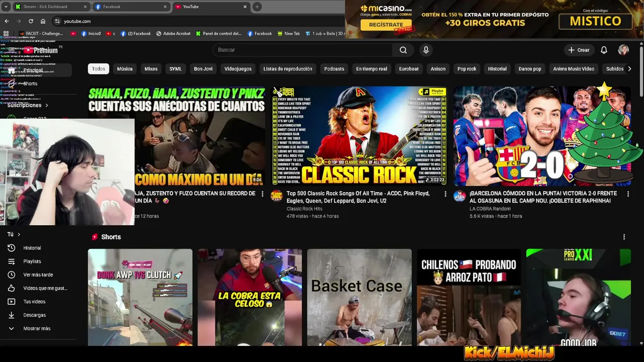Open options for Shaka Fuzo anecdotes video
644x362 pixels.
262,194
